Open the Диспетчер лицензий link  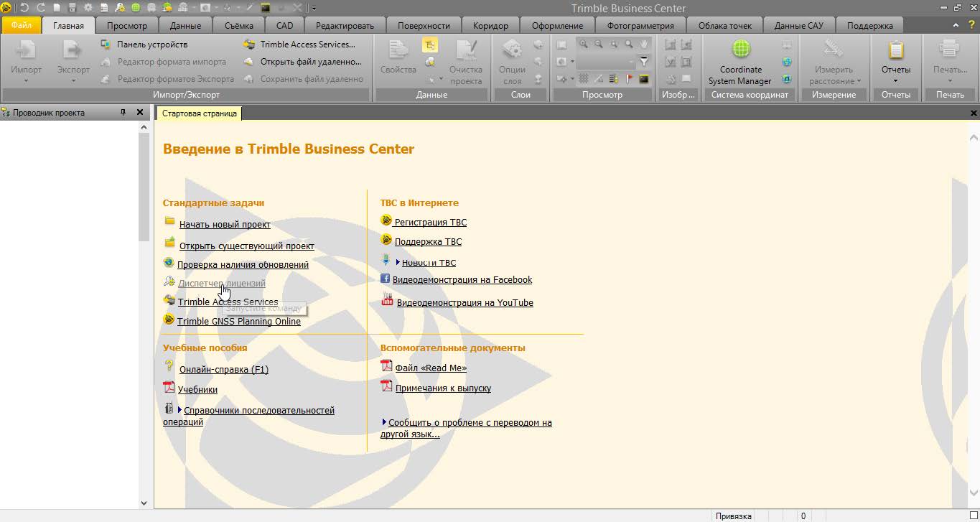[x=222, y=283]
